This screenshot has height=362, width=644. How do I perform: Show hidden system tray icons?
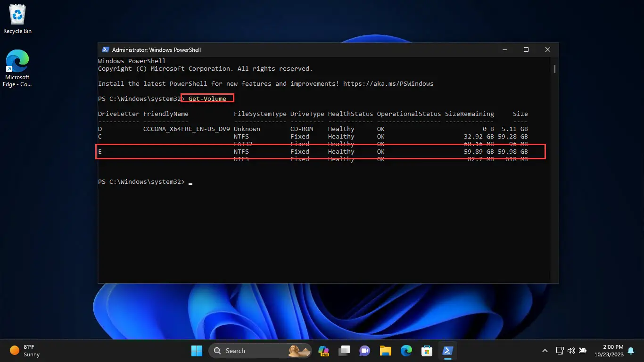point(545,351)
